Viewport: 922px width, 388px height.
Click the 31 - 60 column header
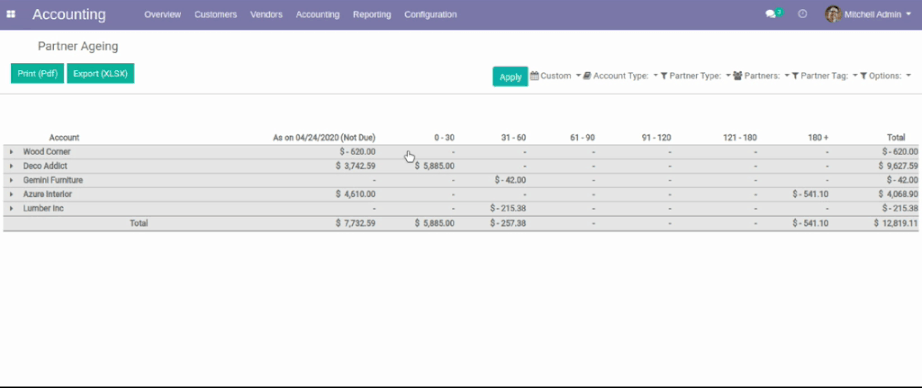[514, 138]
